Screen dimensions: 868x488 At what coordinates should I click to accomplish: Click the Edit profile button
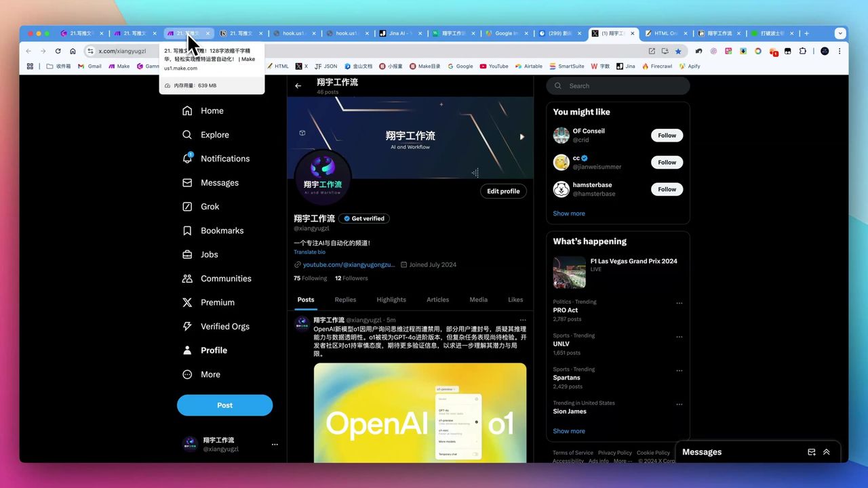pyautogui.click(x=503, y=190)
